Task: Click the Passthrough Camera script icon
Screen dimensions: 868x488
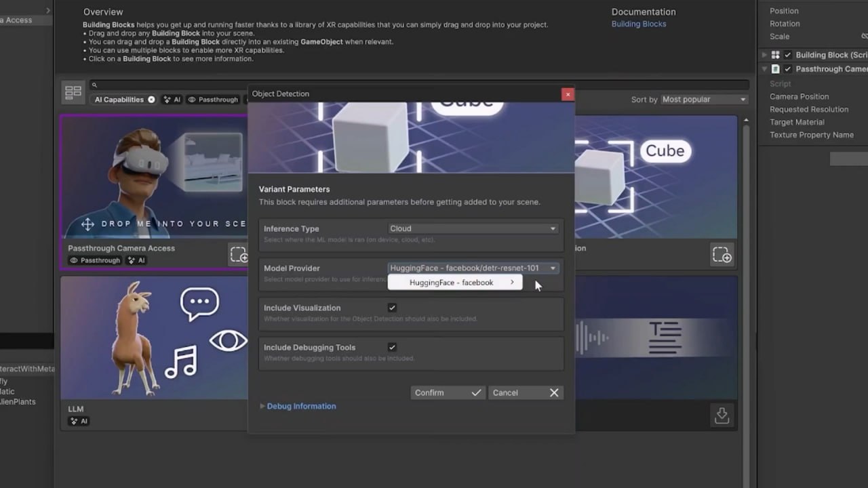Action: [x=776, y=69]
